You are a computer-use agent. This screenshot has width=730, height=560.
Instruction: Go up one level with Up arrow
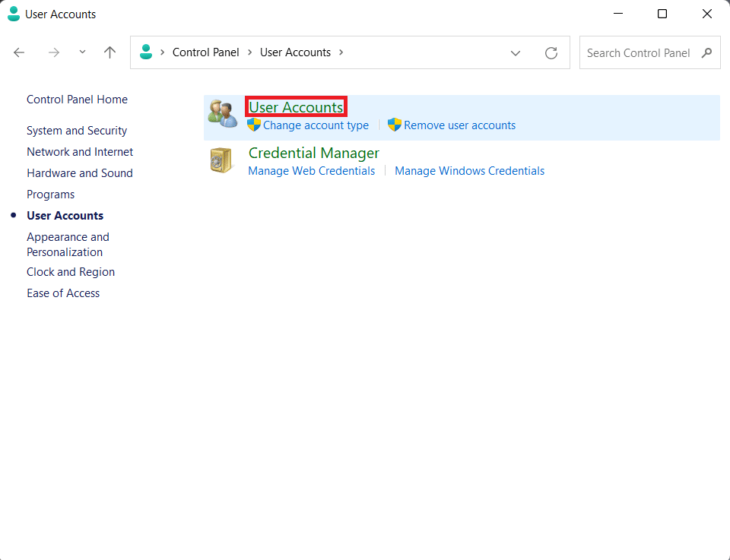click(110, 52)
